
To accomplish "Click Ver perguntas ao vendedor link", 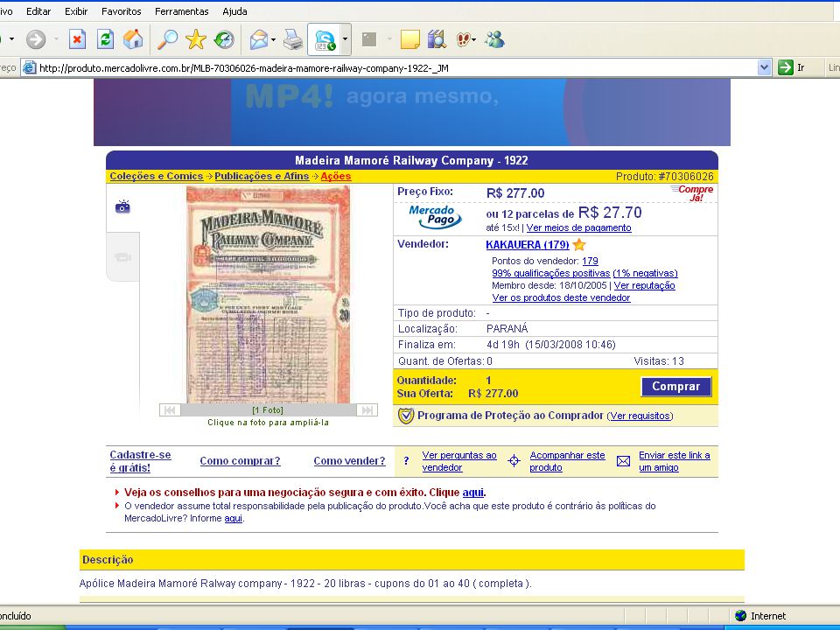I will (459, 461).
